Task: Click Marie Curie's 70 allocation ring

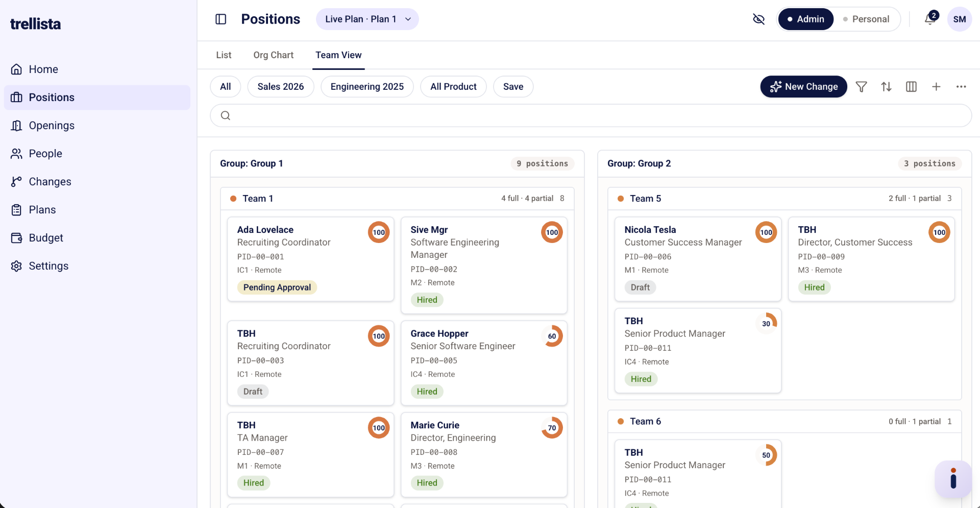Action: (x=552, y=428)
